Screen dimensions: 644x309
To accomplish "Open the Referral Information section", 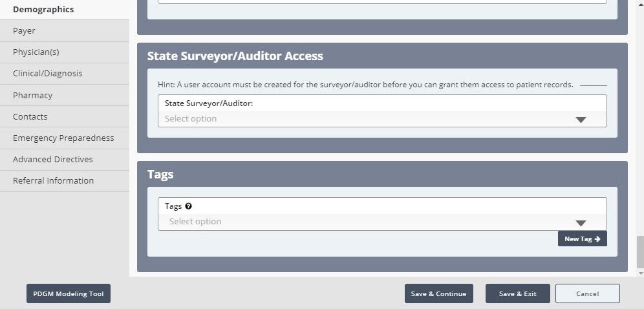I will click(x=53, y=181).
